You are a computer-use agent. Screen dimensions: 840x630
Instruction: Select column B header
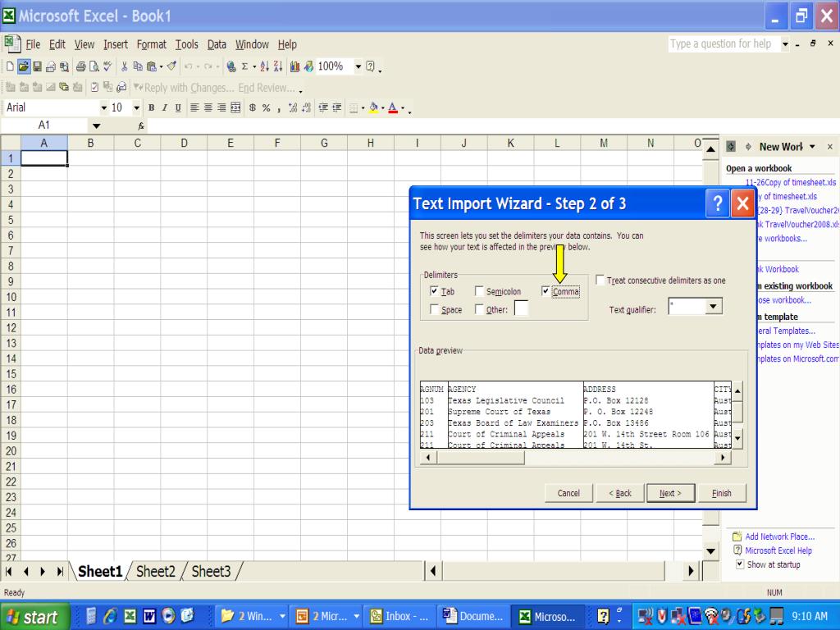(90, 143)
